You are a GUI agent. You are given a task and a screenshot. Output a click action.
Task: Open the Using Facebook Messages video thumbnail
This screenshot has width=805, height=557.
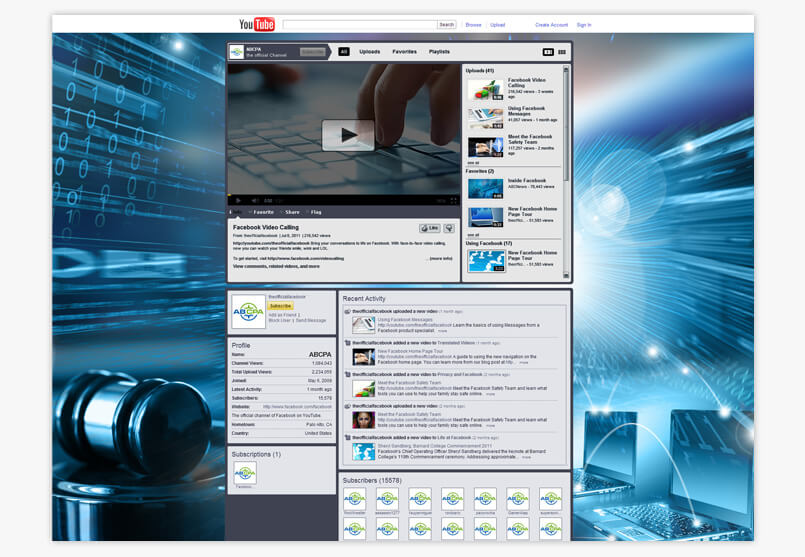click(485, 118)
